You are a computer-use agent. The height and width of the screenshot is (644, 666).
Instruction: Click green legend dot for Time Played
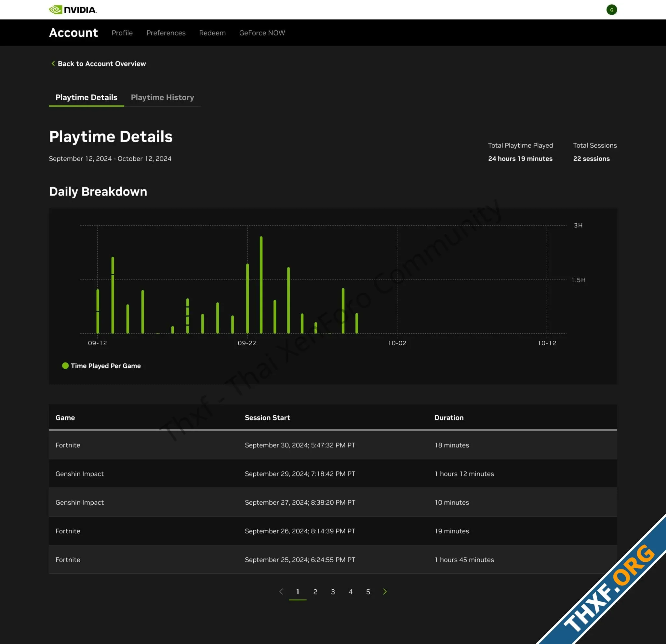pyautogui.click(x=65, y=365)
